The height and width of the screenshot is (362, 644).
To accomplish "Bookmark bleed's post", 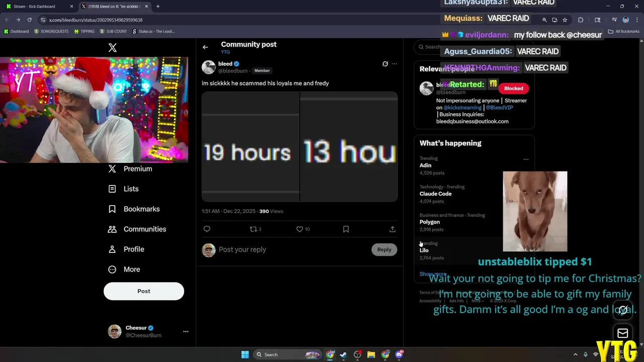I will [x=346, y=229].
